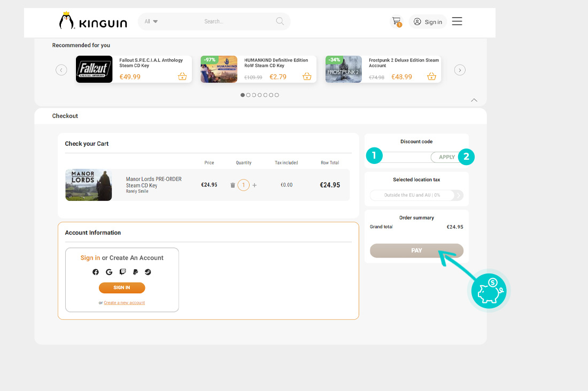Add Fallout S.P.E.C.I.A.L Anthology to basket
Screen dimensions: 588x391
click(182, 76)
